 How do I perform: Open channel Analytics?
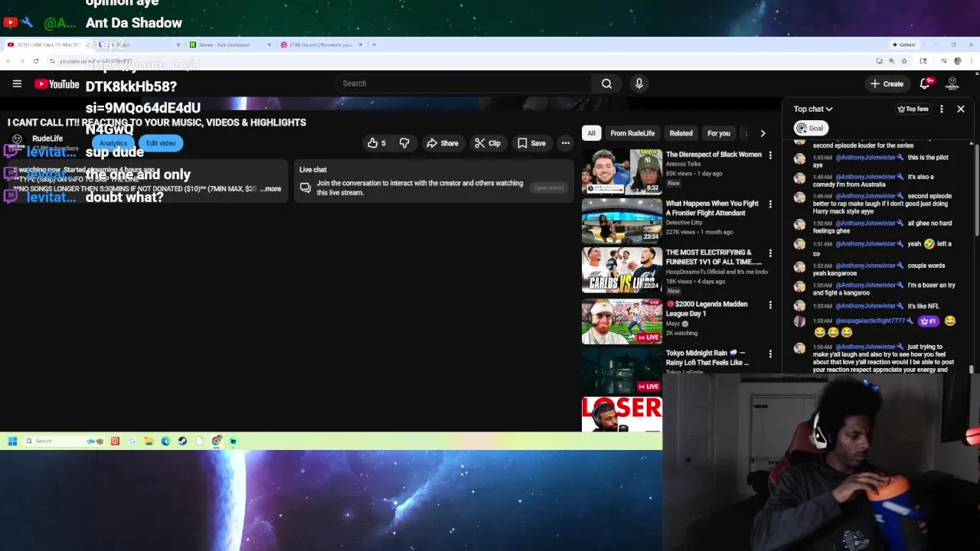click(113, 143)
